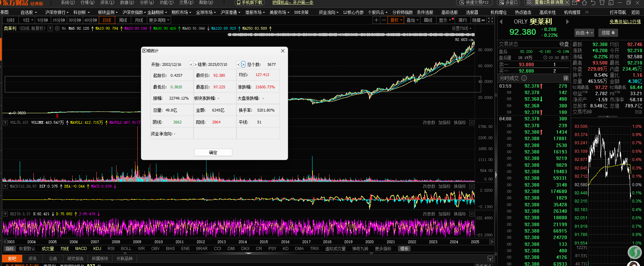Switch to the 周线 period tab

(x=123, y=20)
